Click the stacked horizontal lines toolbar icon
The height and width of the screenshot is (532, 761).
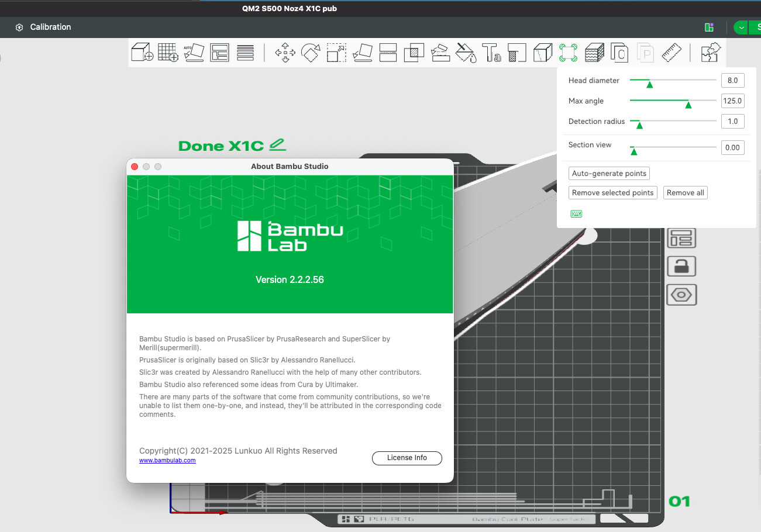click(x=245, y=53)
